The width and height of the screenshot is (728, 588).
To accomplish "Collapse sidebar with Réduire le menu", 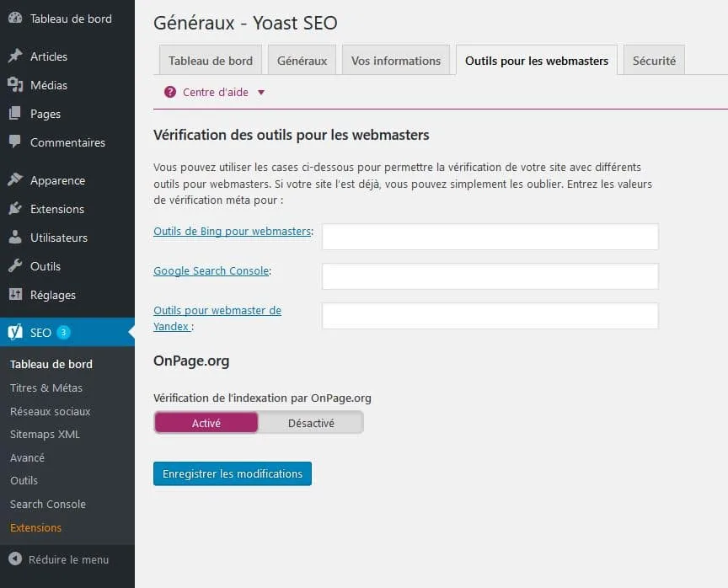I will click(67, 559).
